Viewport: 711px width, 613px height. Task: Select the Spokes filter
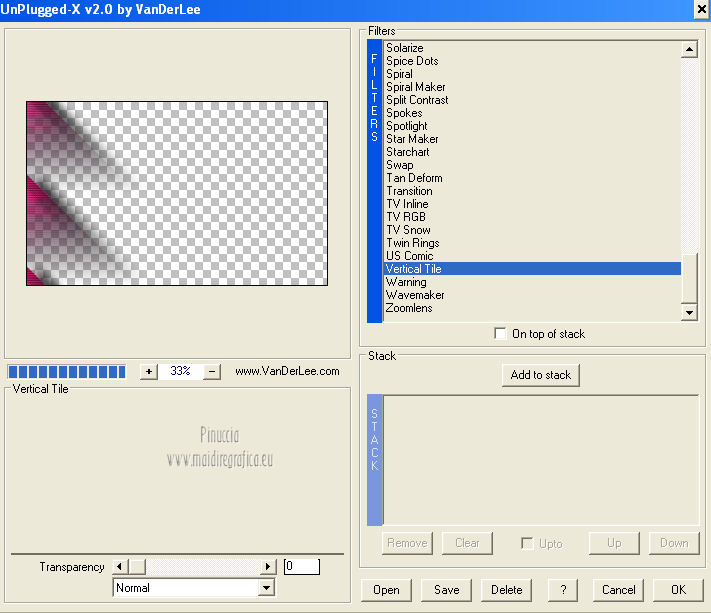[x=532, y=113]
